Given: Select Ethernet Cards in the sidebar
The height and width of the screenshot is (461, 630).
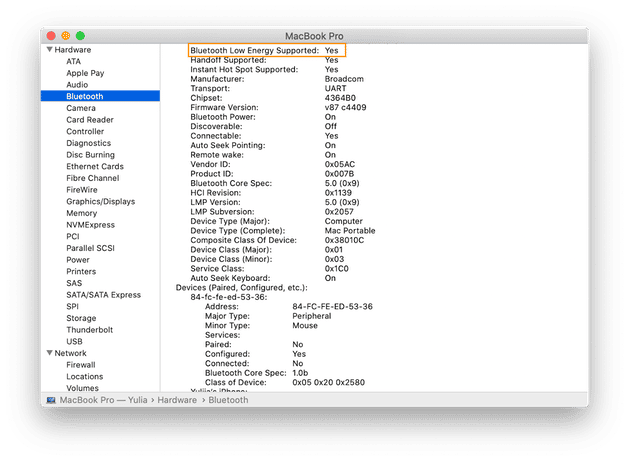Looking at the screenshot, I should click(95, 166).
